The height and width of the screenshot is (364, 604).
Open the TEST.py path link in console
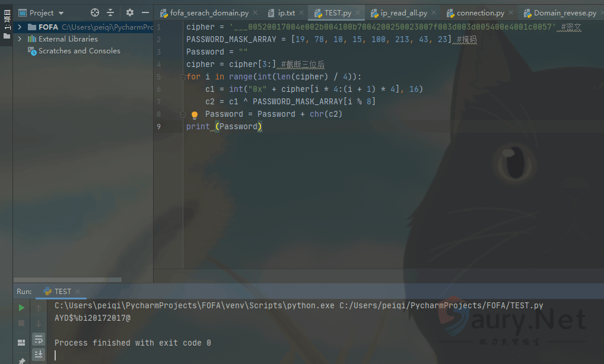[x=441, y=306]
